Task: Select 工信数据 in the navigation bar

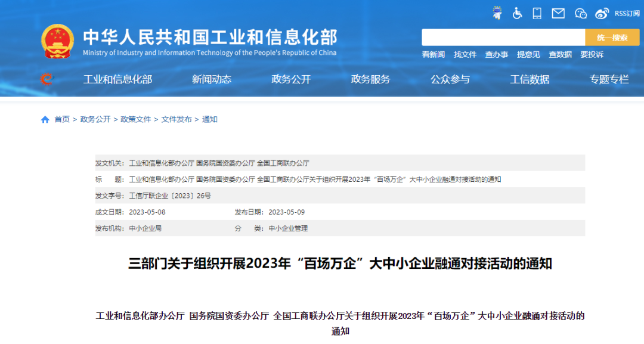Action: [x=530, y=79]
